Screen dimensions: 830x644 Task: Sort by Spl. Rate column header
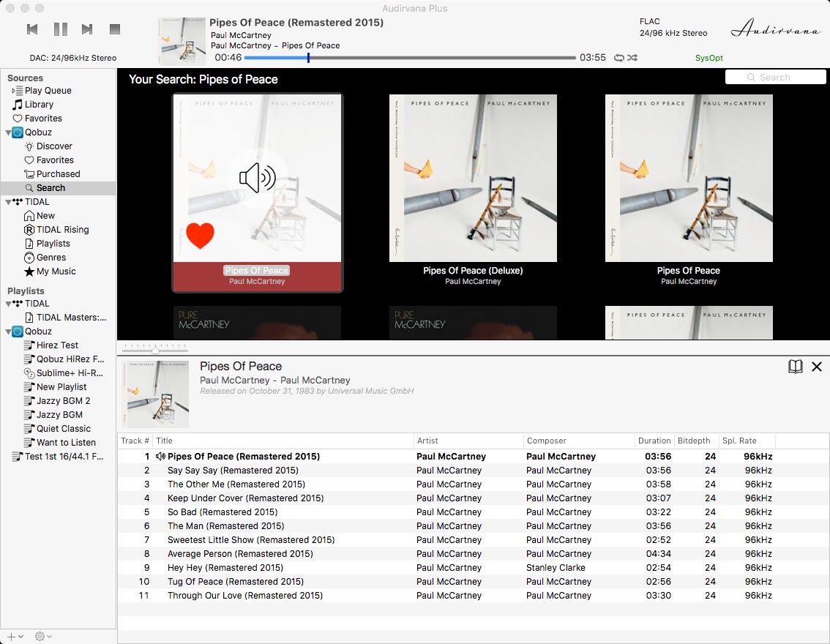(747, 441)
